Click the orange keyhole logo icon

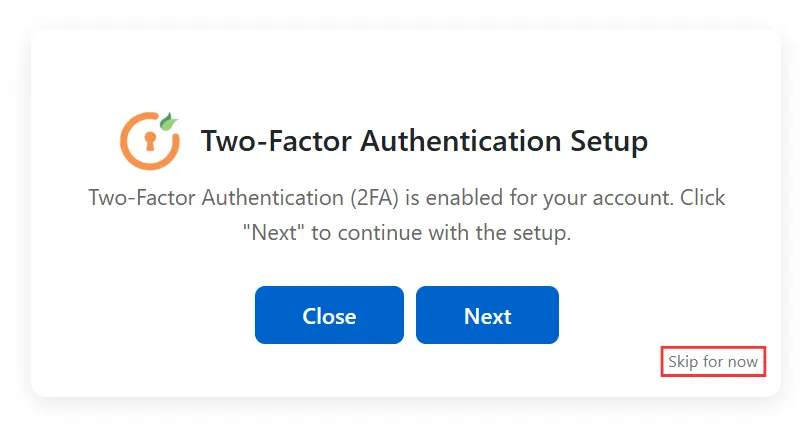click(x=149, y=140)
